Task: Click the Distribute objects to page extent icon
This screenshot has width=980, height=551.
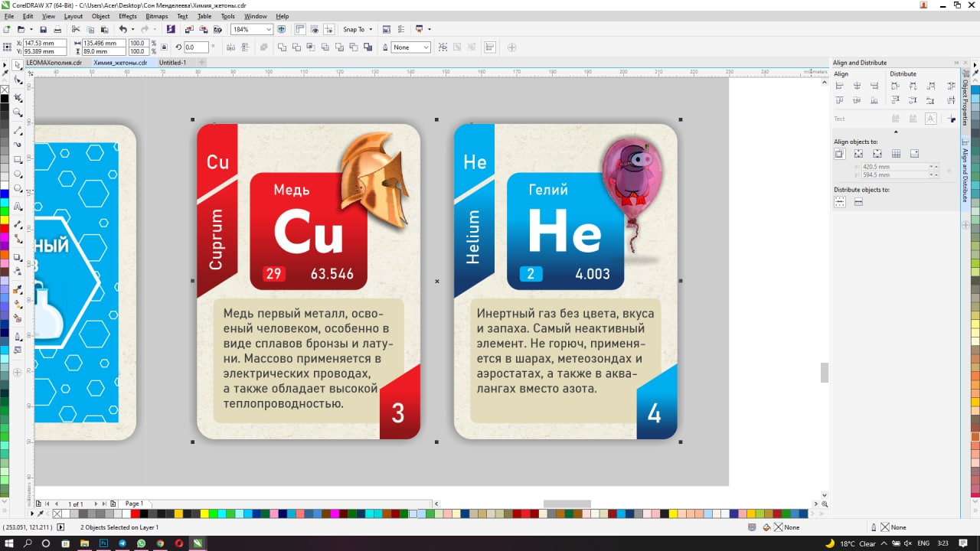Action: coord(858,202)
